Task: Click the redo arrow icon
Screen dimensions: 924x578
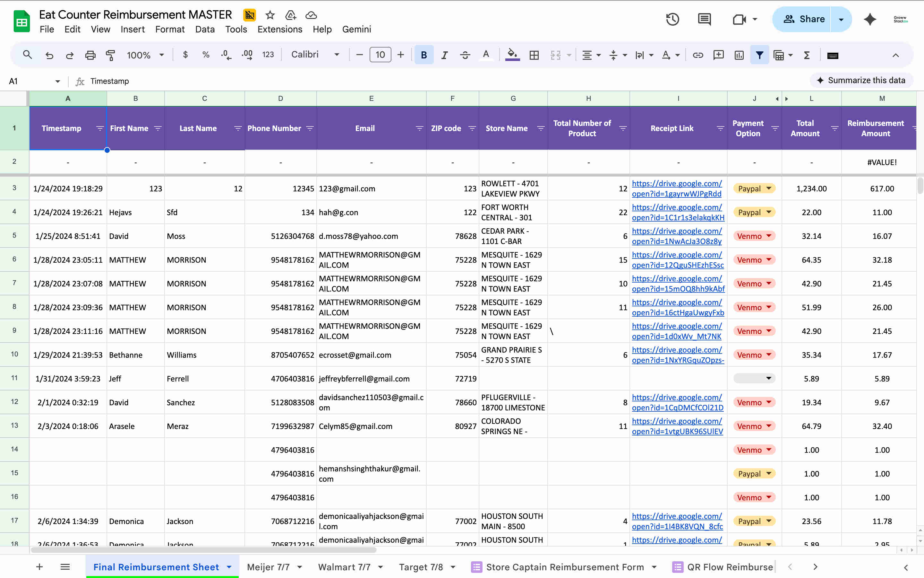Action: point(70,55)
